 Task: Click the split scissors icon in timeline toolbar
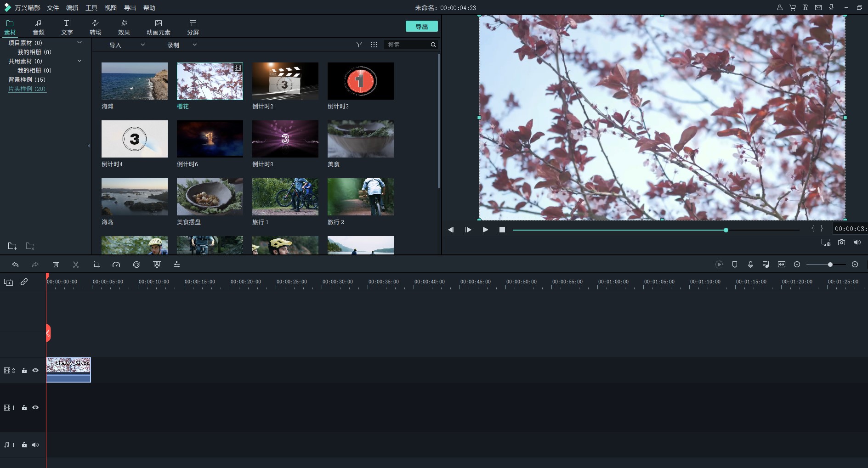(x=76, y=265)
